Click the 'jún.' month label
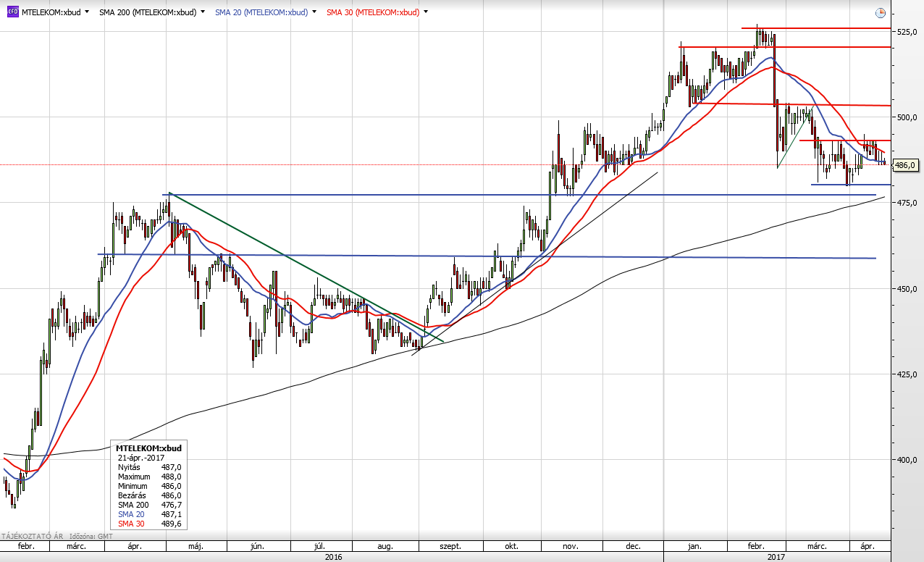 pyautogui.click(x=256, y=546)
